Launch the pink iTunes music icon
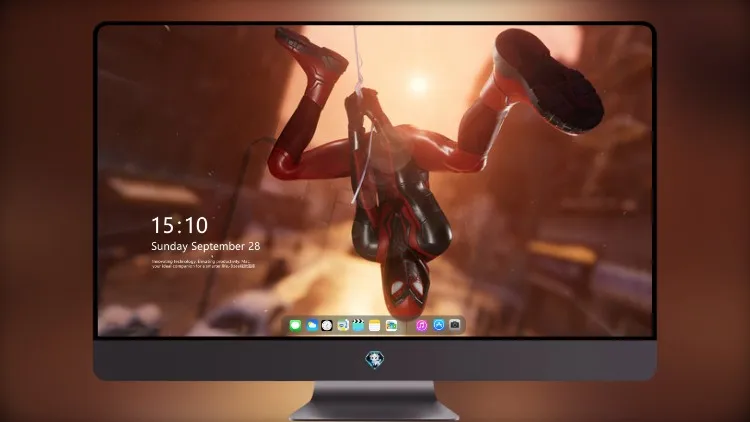This screenshot has height=422, width=750. point(421,326)
